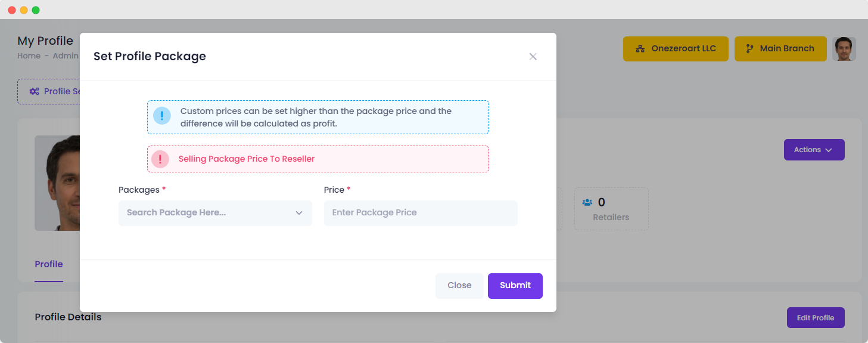This screenshot has height=343, width=868.
Task: Click the organization icon on Onezeroart LLC button
Action: [x=640, y=49]
